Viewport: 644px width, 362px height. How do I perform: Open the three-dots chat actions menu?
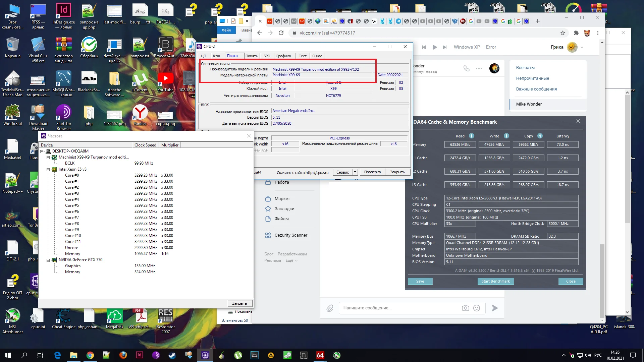coord(479,68)
